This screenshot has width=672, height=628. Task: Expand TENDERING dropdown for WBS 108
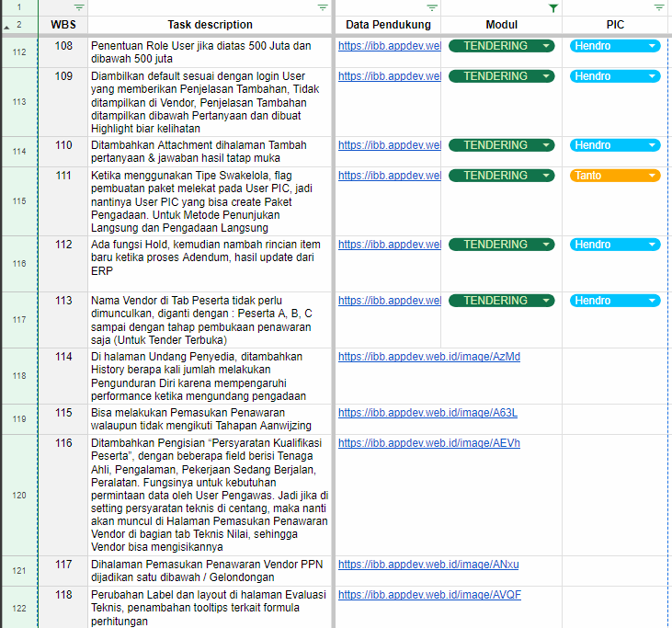pyautogui.click(x=546, y=46)
